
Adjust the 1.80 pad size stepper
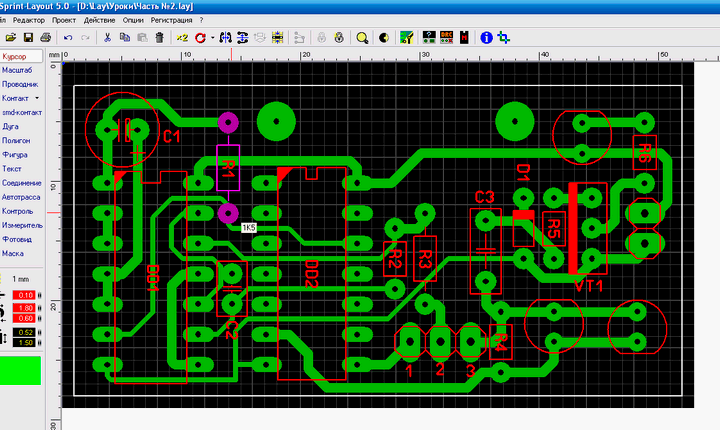tap(38, 307)
